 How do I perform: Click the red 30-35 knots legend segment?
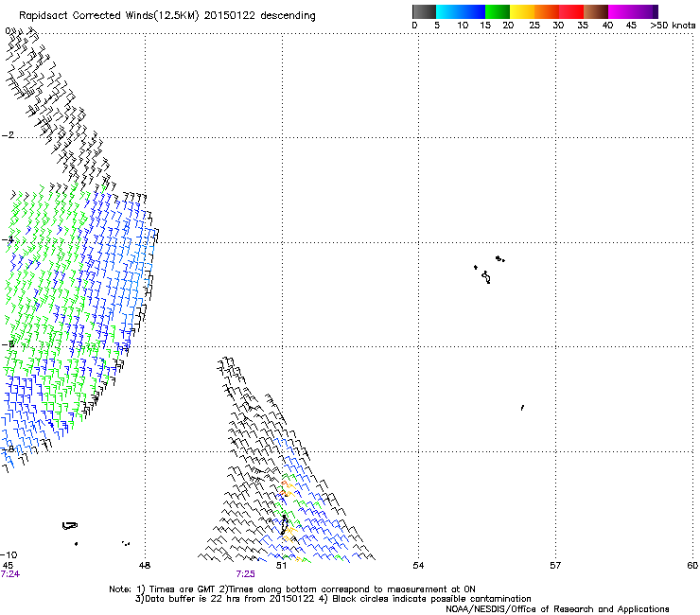(x=571, y=11)
